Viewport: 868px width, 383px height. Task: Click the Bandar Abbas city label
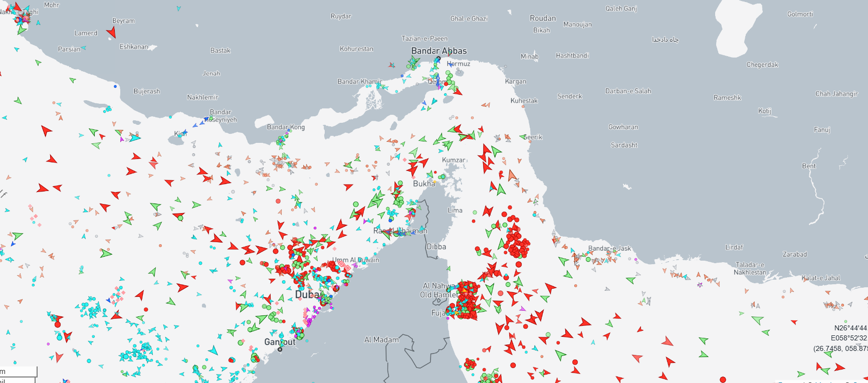tap(439, 51)
